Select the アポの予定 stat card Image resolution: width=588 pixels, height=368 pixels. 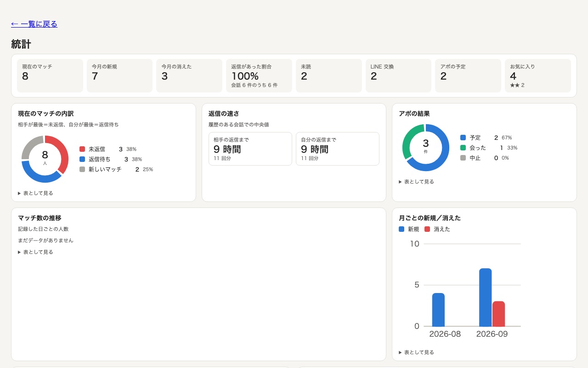[468, 75]
